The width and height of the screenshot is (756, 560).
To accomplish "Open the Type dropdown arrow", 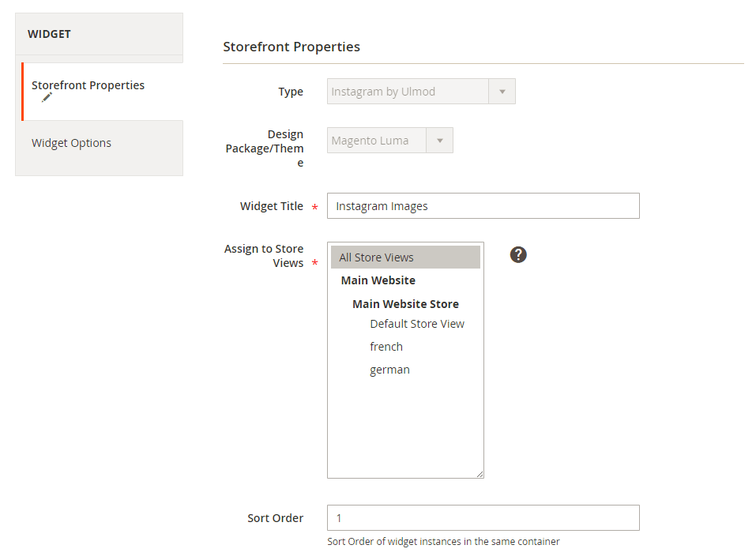I will pyautogui.click(x=502, y=92).
